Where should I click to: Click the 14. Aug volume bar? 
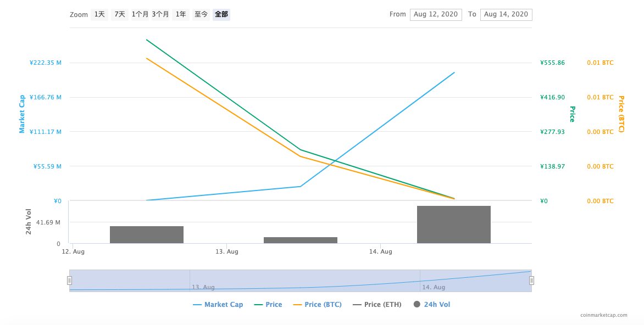453,225
